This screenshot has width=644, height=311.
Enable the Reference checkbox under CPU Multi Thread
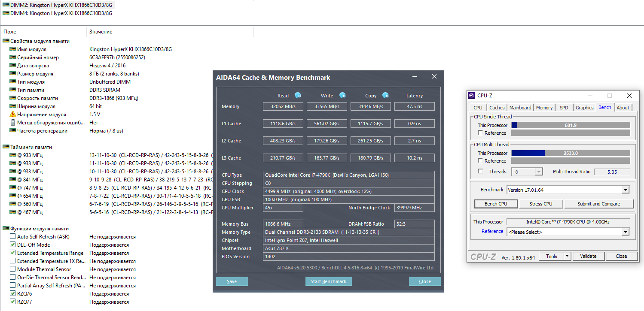click(x=480, y=161)
